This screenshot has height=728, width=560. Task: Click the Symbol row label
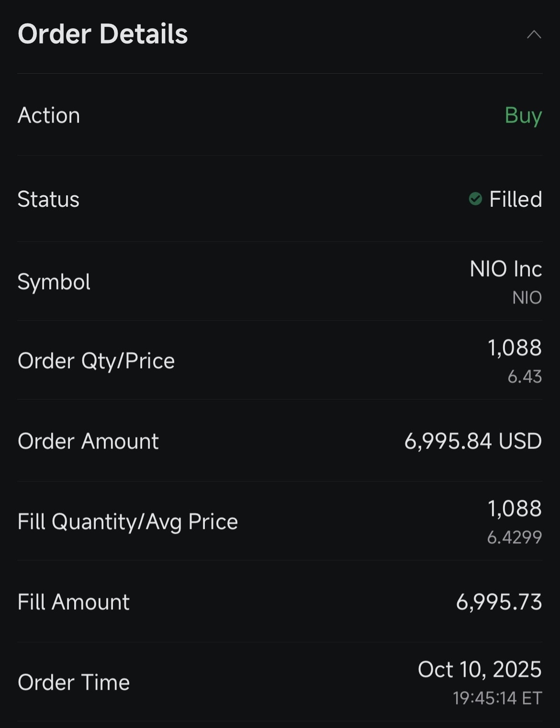pos(54,282)
